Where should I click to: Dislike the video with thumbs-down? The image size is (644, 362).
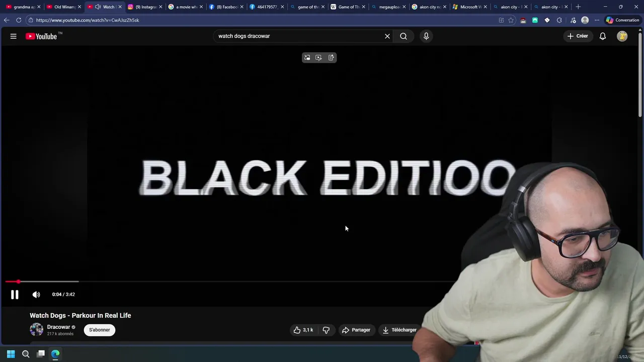(x=326, y=330)
